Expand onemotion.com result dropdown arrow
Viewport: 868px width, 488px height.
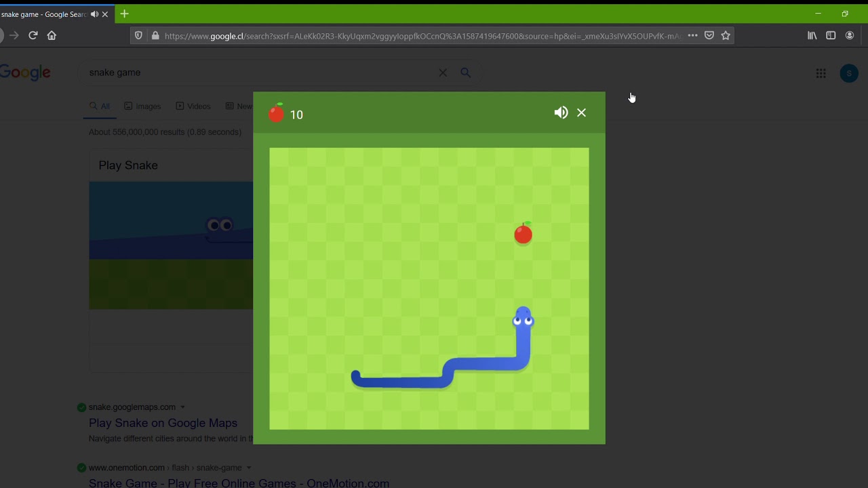pyautogui.click(x=249, y=468)
